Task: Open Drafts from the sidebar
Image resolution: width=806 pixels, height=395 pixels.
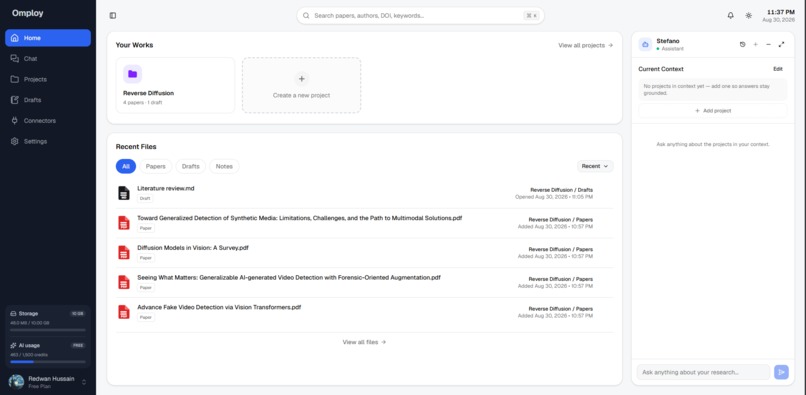Action: tap(48, 100)
